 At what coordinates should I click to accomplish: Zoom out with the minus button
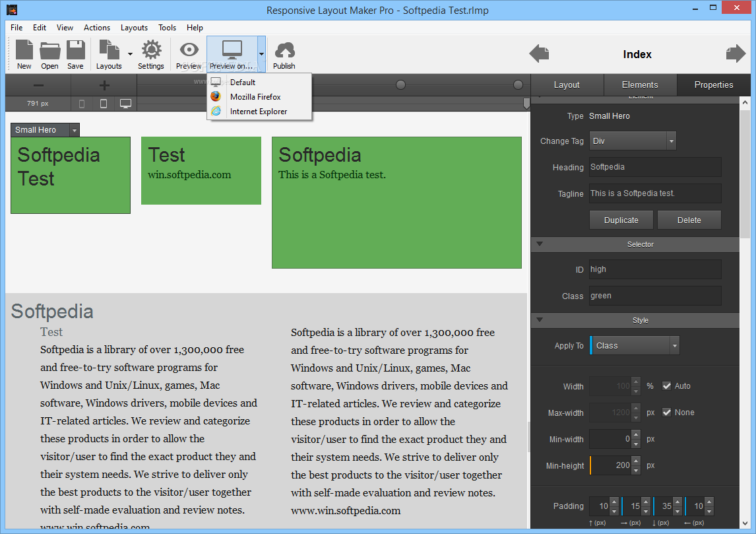click(38, 85)
